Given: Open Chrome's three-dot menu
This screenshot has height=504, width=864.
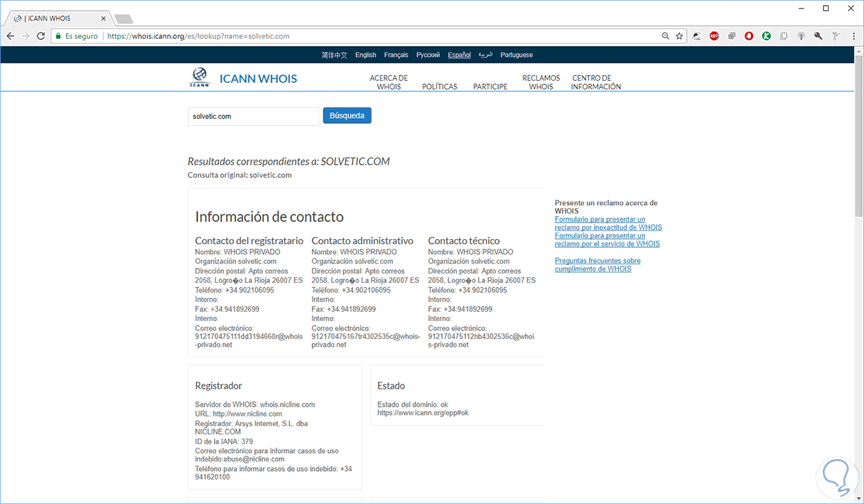Looking at the screenshot, I should click(x=853, y=36).
